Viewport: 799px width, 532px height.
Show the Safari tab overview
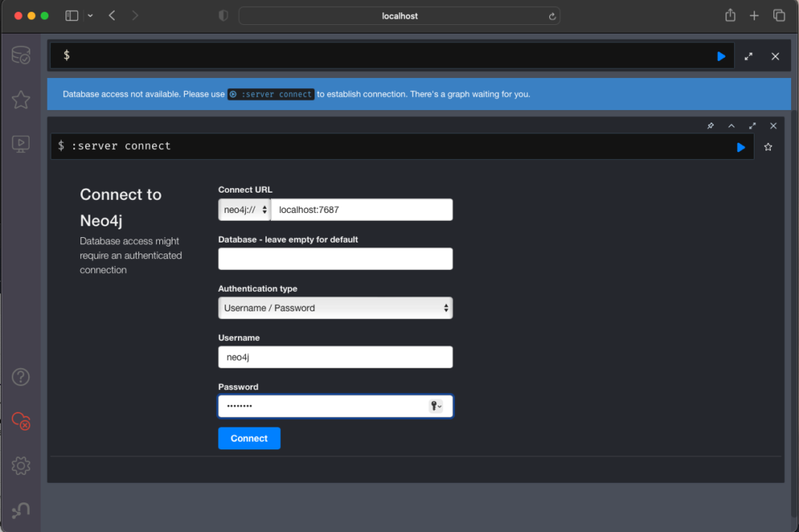[x=779, y=16]
